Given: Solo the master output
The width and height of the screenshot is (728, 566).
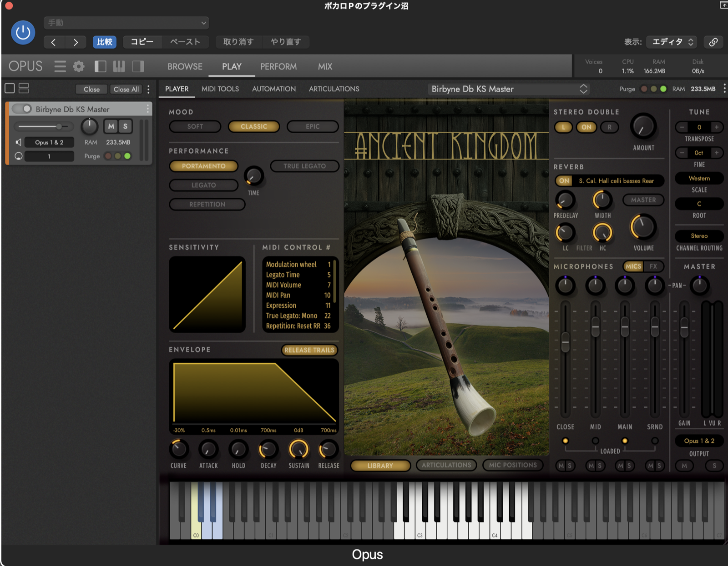Looking at the screenshot, I should pyautogui.click(x=714, y=466).
